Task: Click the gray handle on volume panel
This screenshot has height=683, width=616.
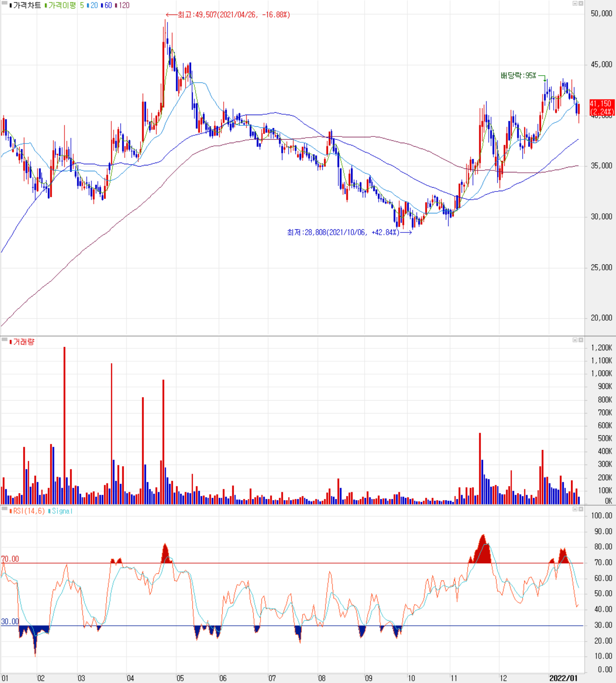Action: click(4, 339)
